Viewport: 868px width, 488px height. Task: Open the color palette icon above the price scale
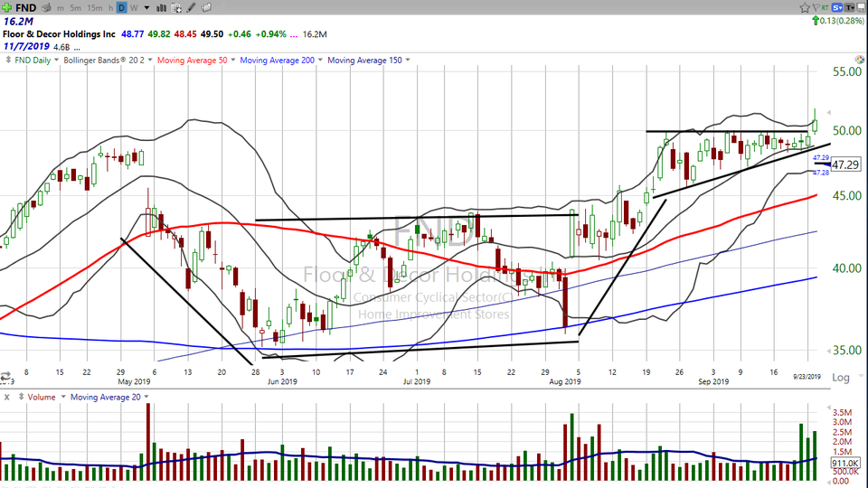click(859, 60)
